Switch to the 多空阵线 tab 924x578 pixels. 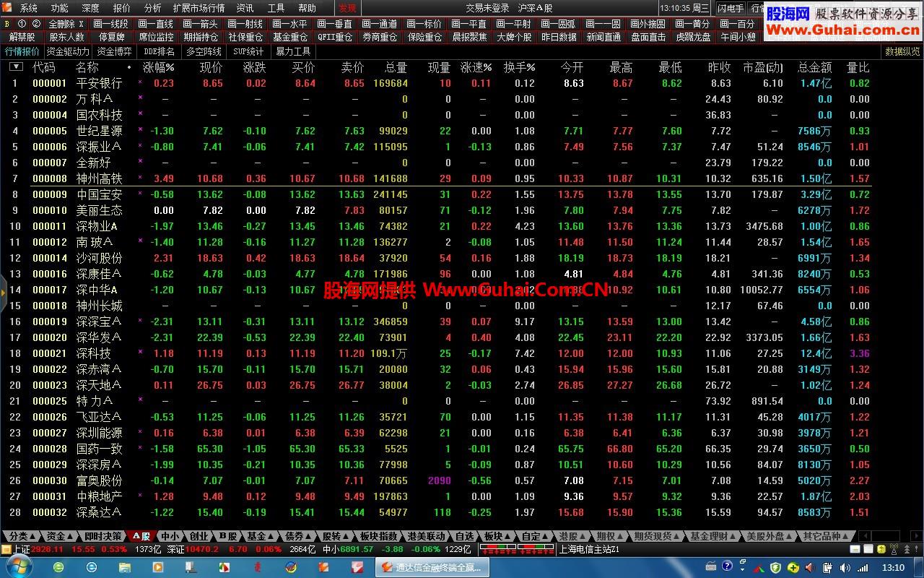(204, 51)
